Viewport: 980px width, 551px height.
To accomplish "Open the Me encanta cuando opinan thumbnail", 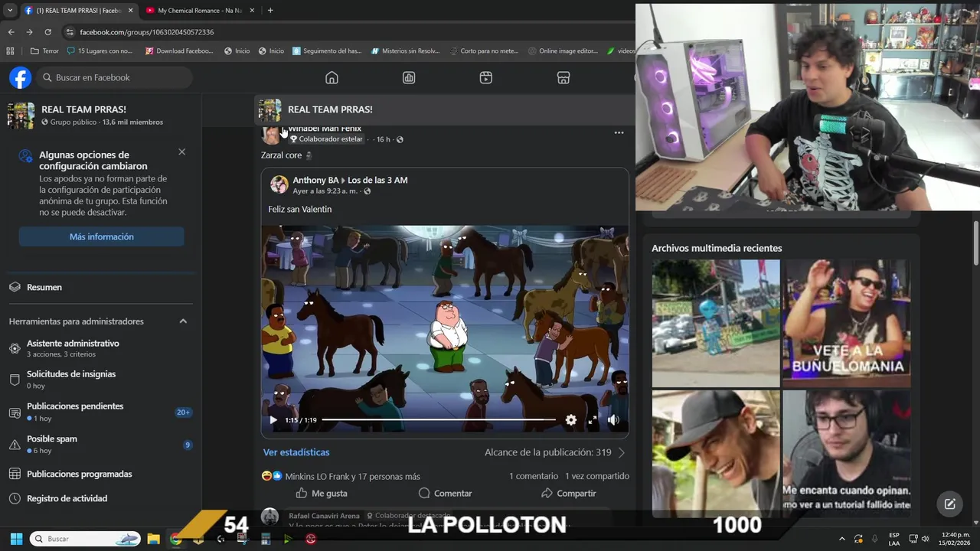I will [846, 454].
